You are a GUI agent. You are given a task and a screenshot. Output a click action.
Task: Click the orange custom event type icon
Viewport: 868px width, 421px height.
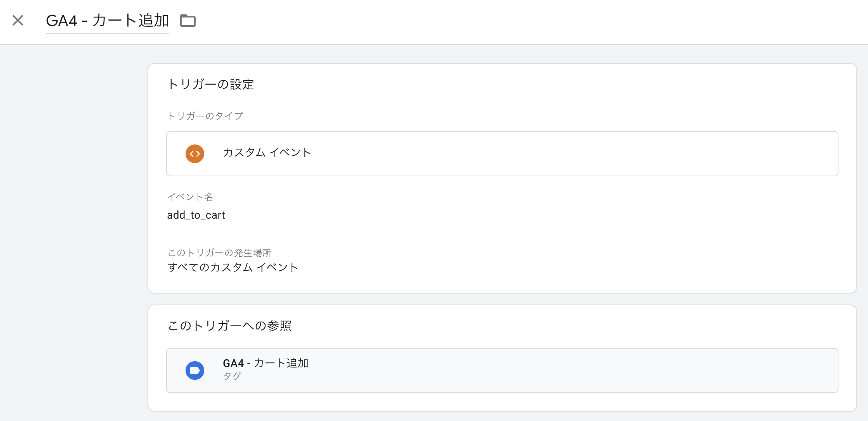tap(195, 154)
